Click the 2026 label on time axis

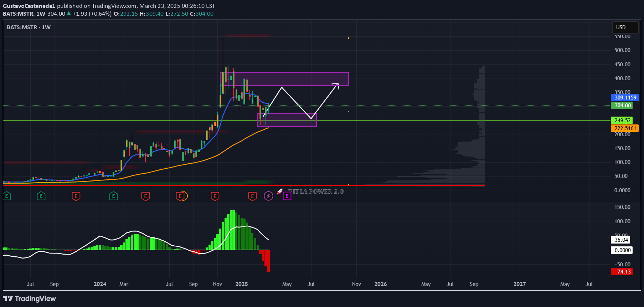[381, 284]
